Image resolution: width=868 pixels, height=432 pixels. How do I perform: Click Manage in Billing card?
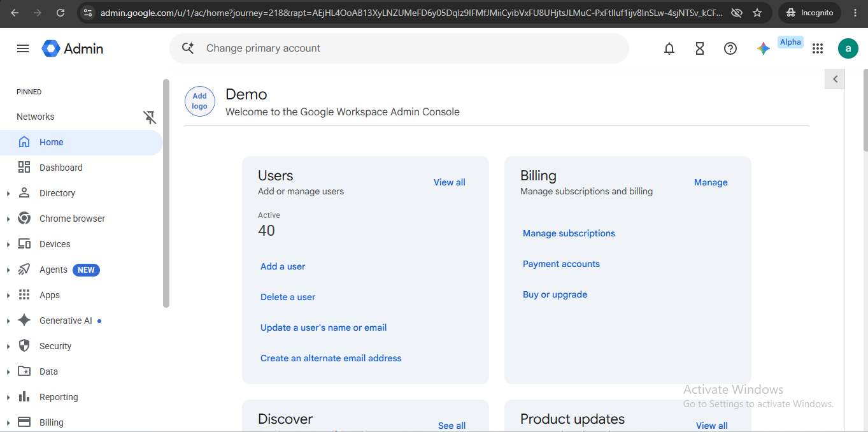(711, 182)
